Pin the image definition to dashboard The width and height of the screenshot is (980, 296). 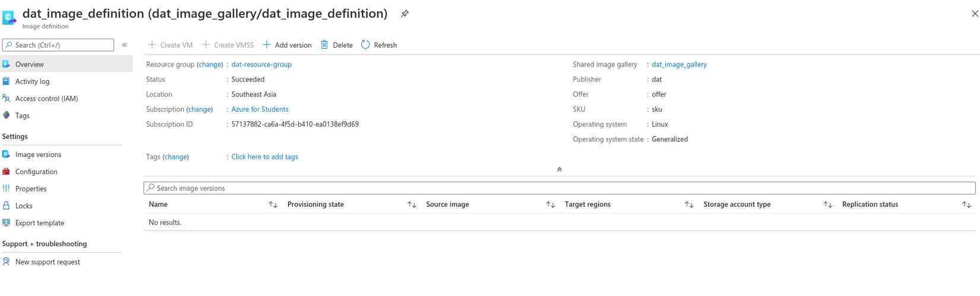pos(404,14)
